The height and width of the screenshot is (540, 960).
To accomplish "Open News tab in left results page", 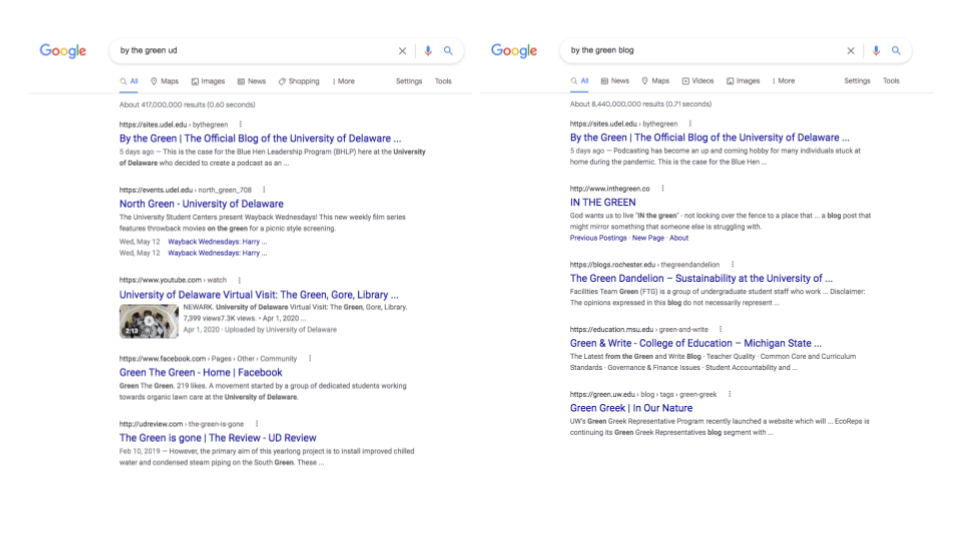I will coord(252,81).
